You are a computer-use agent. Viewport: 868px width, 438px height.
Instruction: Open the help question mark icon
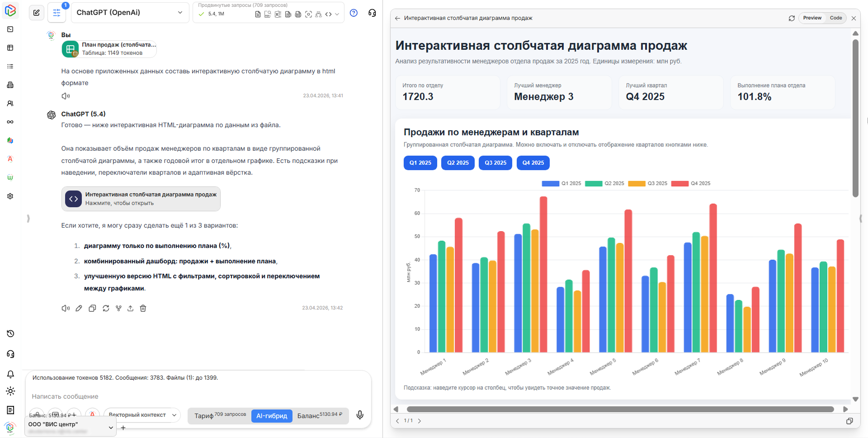[x=354, y=13]
